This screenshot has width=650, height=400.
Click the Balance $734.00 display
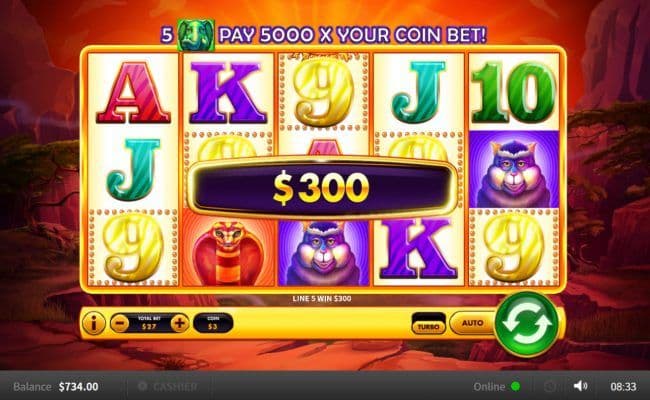pos(56,387)
